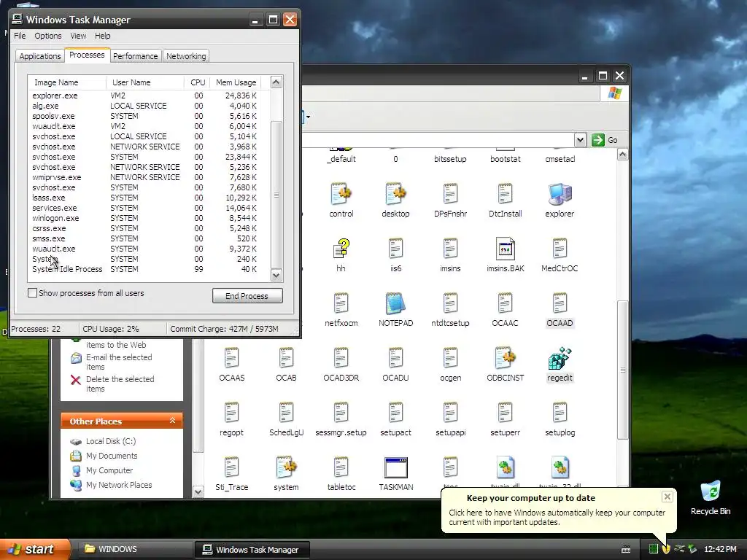Open Task Manager Options menu
This screenshot has height=560, width=747.
(x=47, y=36)
